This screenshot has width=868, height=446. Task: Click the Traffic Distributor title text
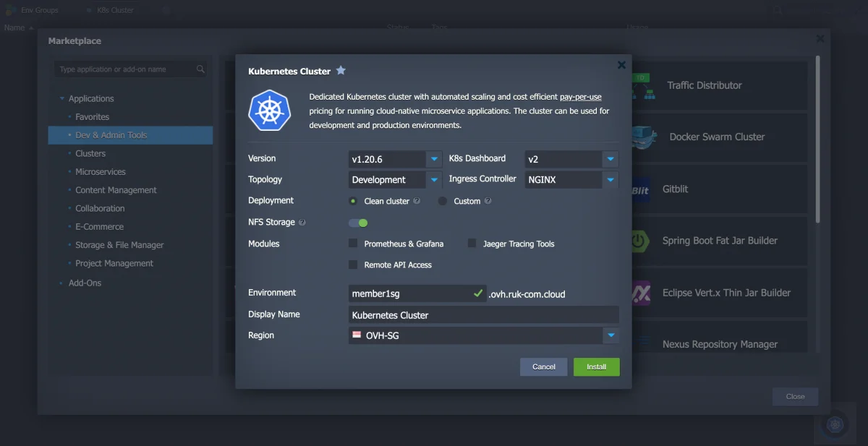[x=705, y=85]
